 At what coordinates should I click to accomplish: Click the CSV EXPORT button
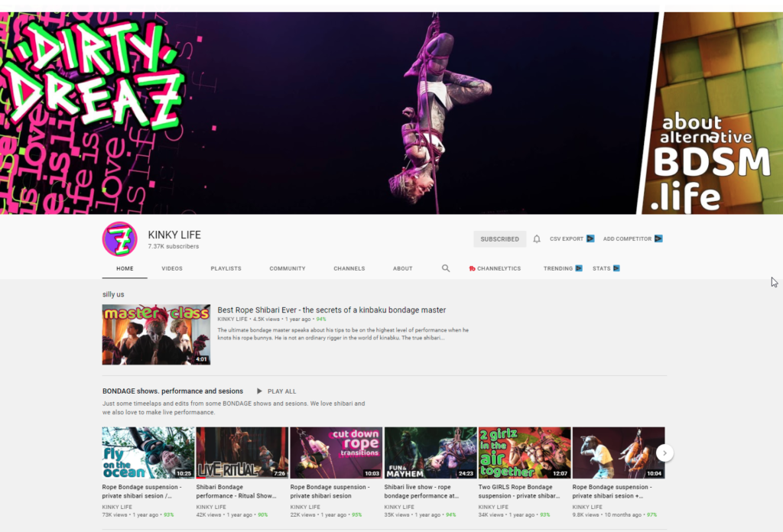(x=572, y=239)
